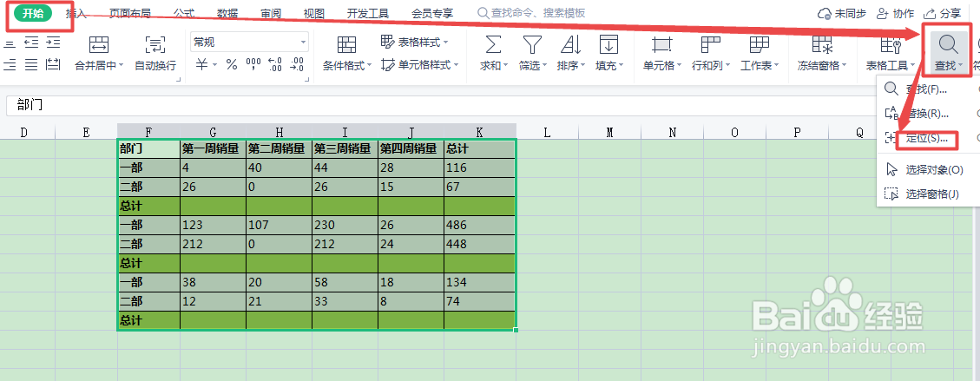Click the cell (单元格) icon

[661, 44]
